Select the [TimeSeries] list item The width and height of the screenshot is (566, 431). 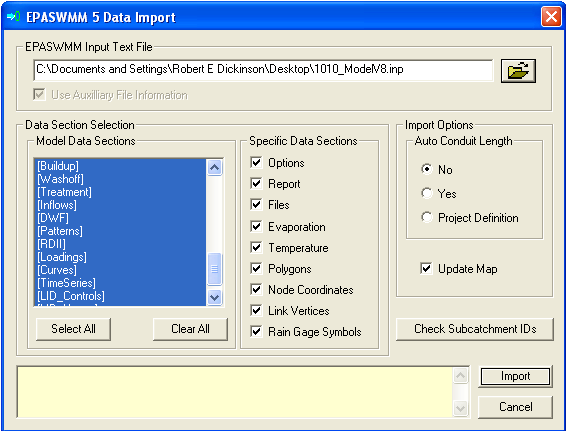click(121, 283)
